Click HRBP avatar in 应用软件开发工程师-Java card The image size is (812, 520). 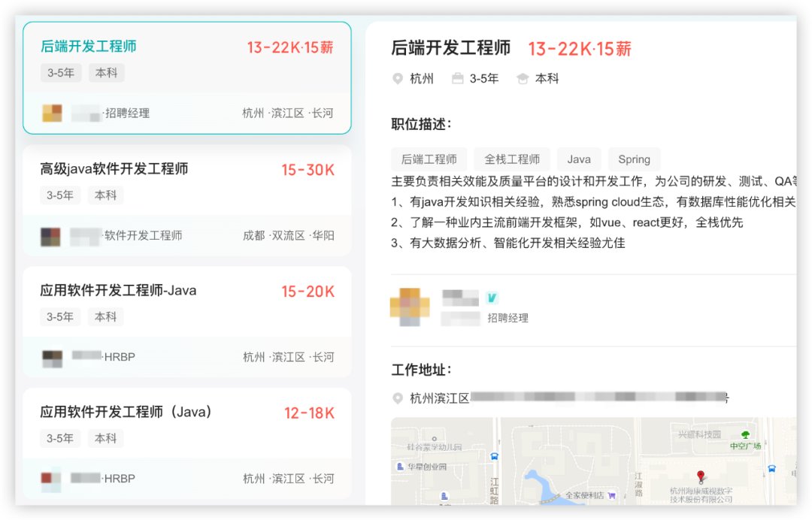tap(53, 358)
